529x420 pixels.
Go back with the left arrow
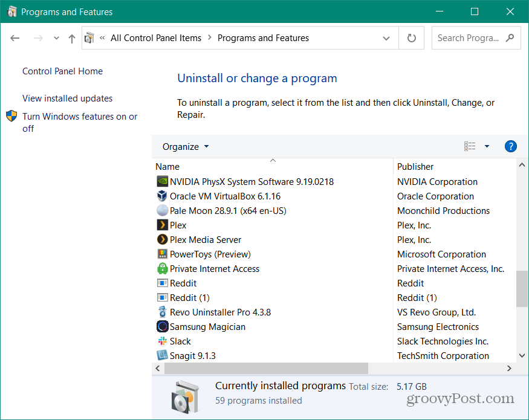click(15, 38)
